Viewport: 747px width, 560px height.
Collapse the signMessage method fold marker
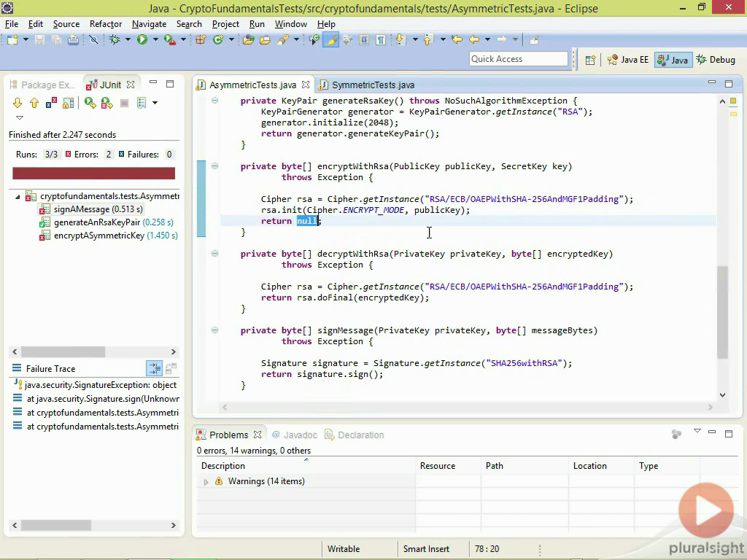click(215, 330)
